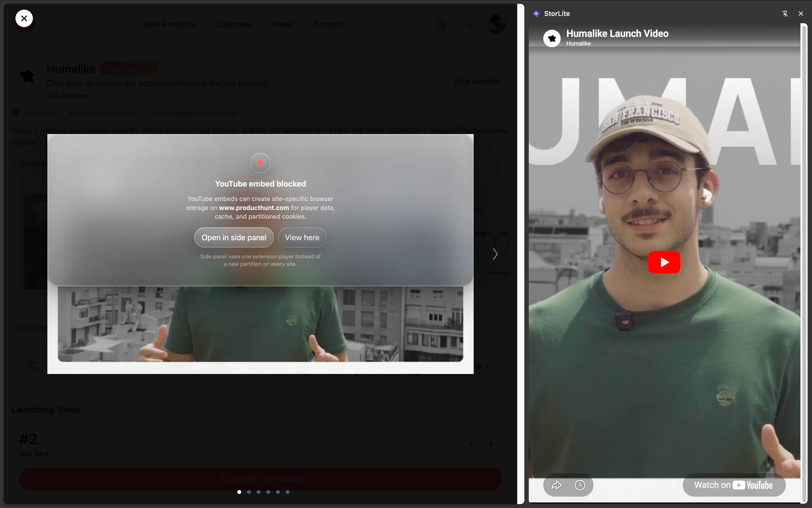Click the StorLite logo icon
The width and height of the screenshot is (812, 508).
pos(536,14)
